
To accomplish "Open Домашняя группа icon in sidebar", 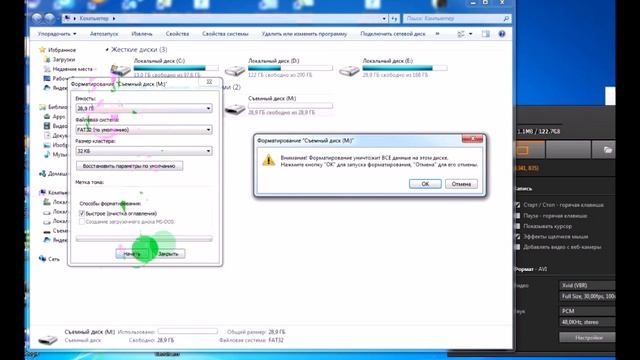I will pos(42,173).
